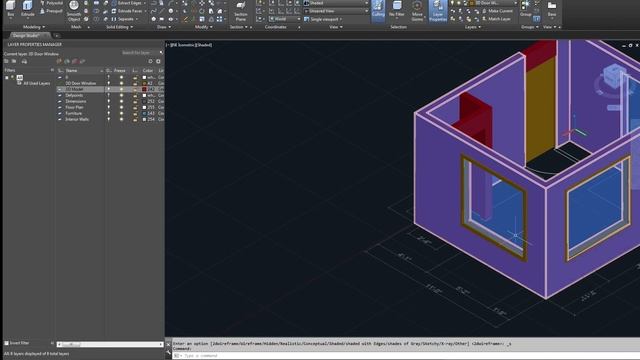Image resolution: width=640 pixels, height=360 pixels.
Task: Toggle lock icon for 3D Model layer
Action: pos(135,89)
